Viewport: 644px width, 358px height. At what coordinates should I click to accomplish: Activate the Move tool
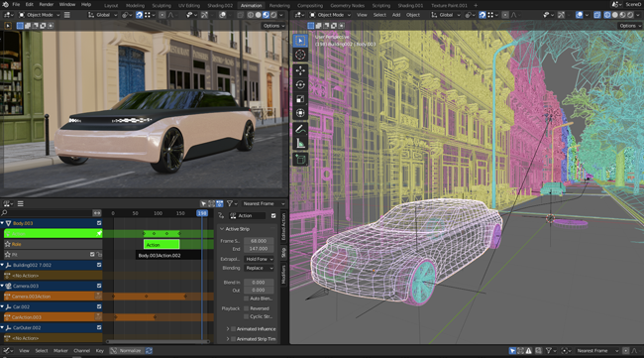pos(300,70)
